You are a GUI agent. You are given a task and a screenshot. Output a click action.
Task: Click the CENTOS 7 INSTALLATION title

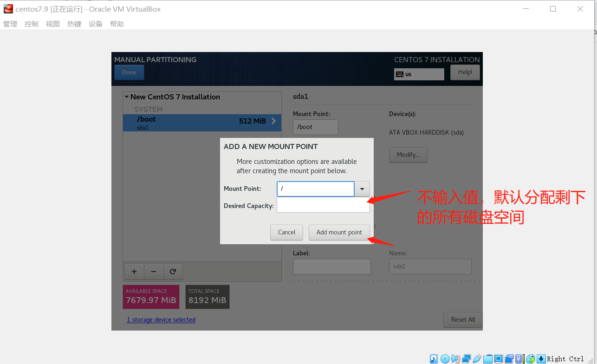tap(437, 60)
